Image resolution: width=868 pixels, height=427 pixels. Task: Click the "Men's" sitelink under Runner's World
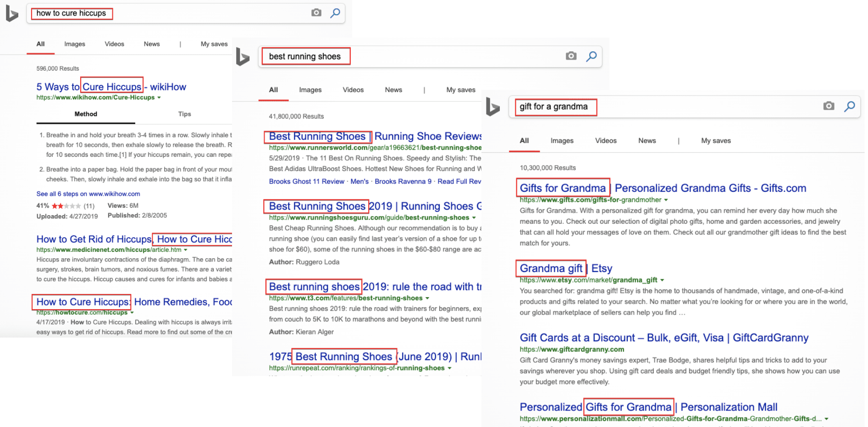tap(359, 182)
